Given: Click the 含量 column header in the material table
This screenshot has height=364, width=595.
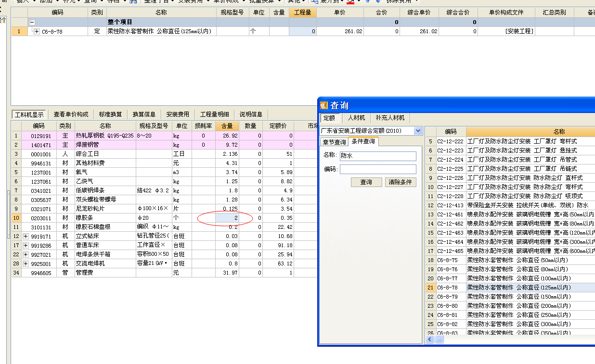Looking at the screenshot, I should pos(227,126).
